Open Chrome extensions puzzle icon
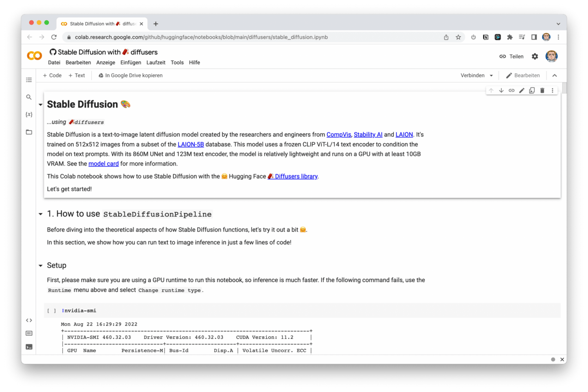 [510, 37]
